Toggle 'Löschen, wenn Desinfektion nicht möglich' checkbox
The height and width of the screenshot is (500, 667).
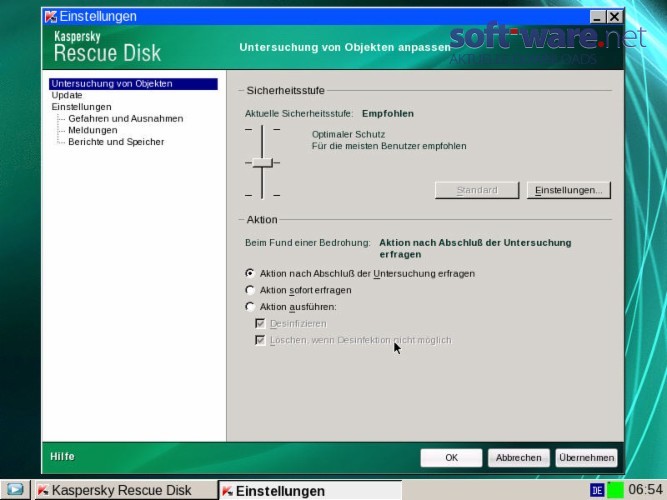coord(260,340)
